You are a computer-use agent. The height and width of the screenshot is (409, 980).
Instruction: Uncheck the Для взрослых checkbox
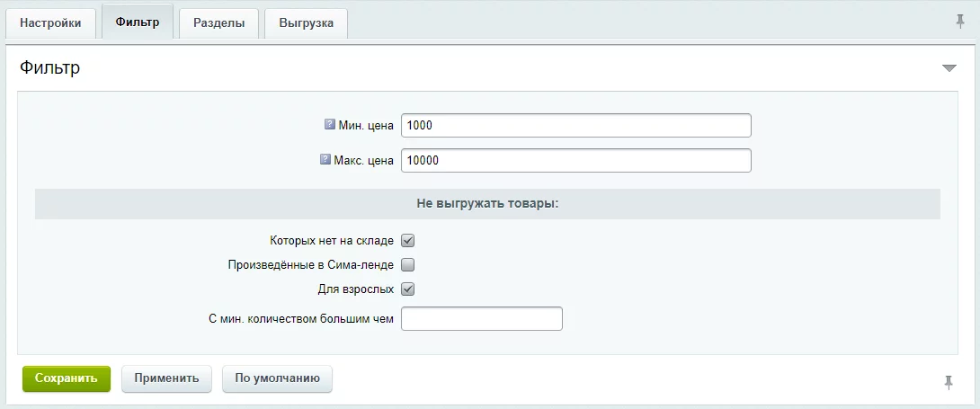407,289
